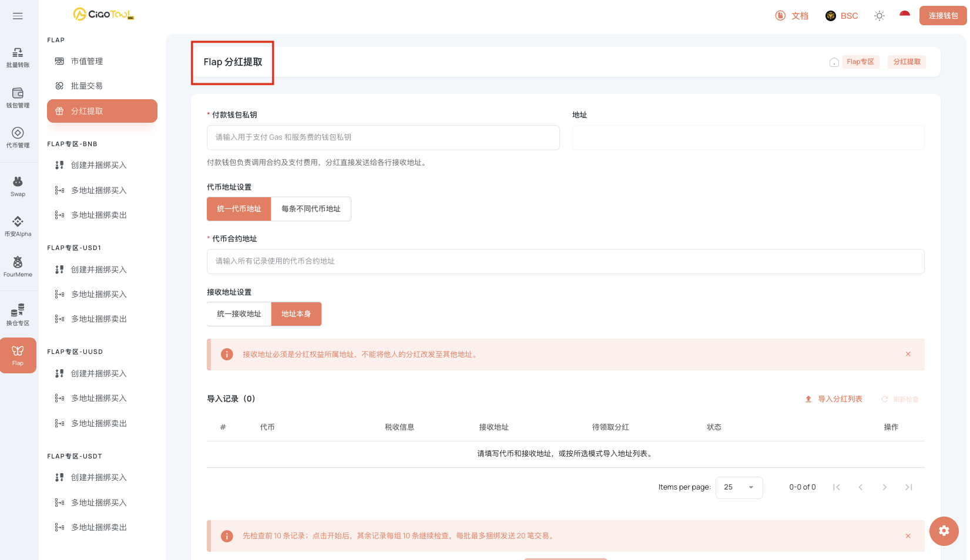Open 多地址捆绑买入 under FLAP专区-UUSD
Viewport: 970px width, 560px height.
click(102, 398)
